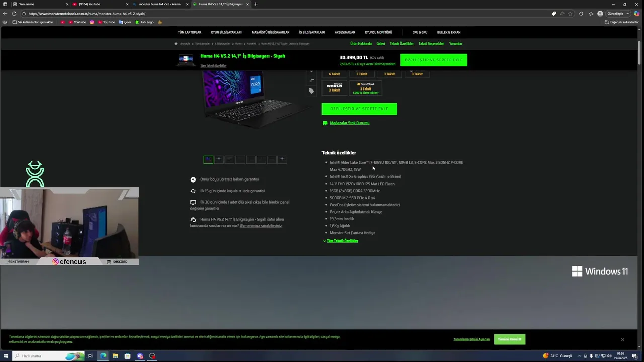Open Mağazalar Stok Durumu link

pyautogui.click(x=349, y=123)
